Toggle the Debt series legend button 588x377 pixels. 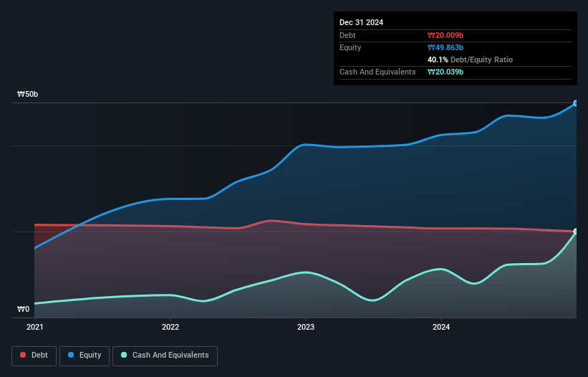tap(34, 355)
